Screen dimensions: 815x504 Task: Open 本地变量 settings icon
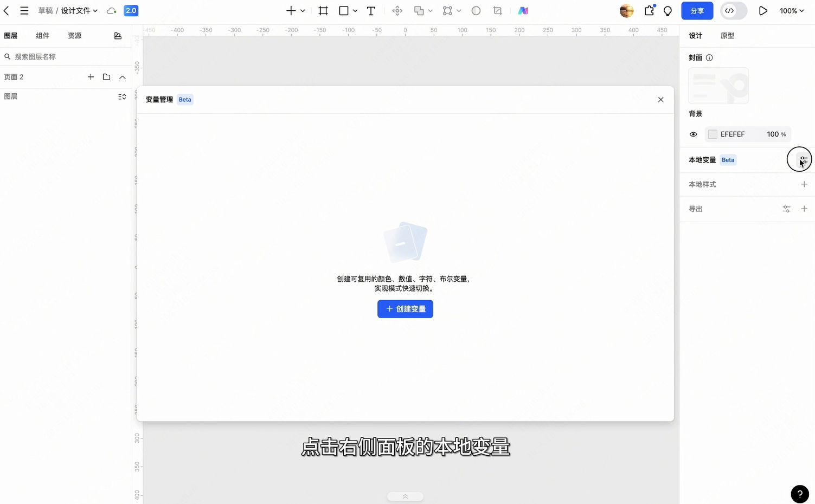[804, 160]
